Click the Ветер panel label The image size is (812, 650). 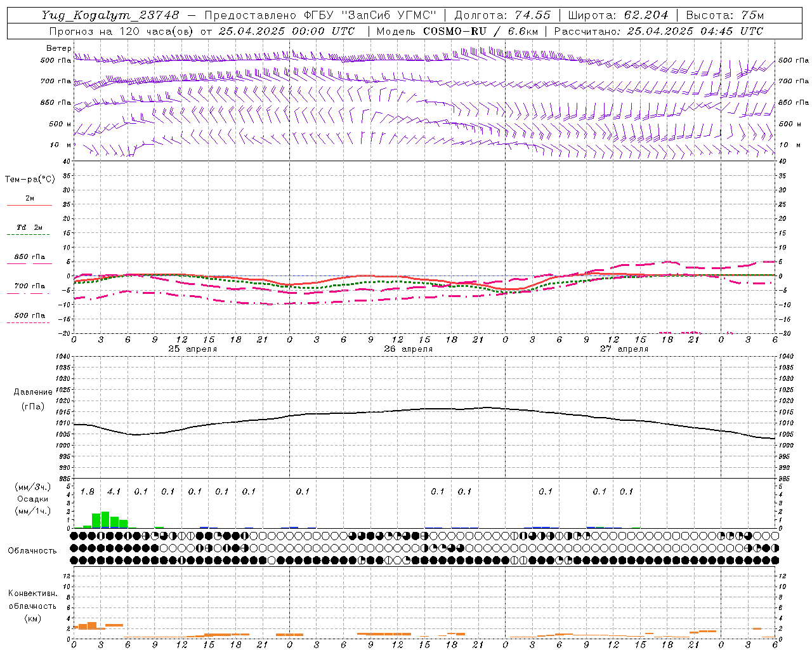pyautogui.click(x=59, y=48)
